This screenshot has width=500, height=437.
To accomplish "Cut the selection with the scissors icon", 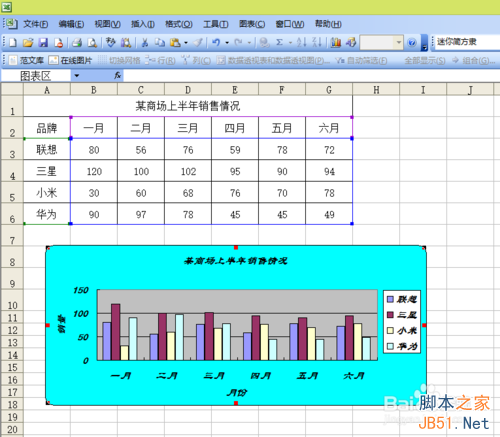I will 145,43.
